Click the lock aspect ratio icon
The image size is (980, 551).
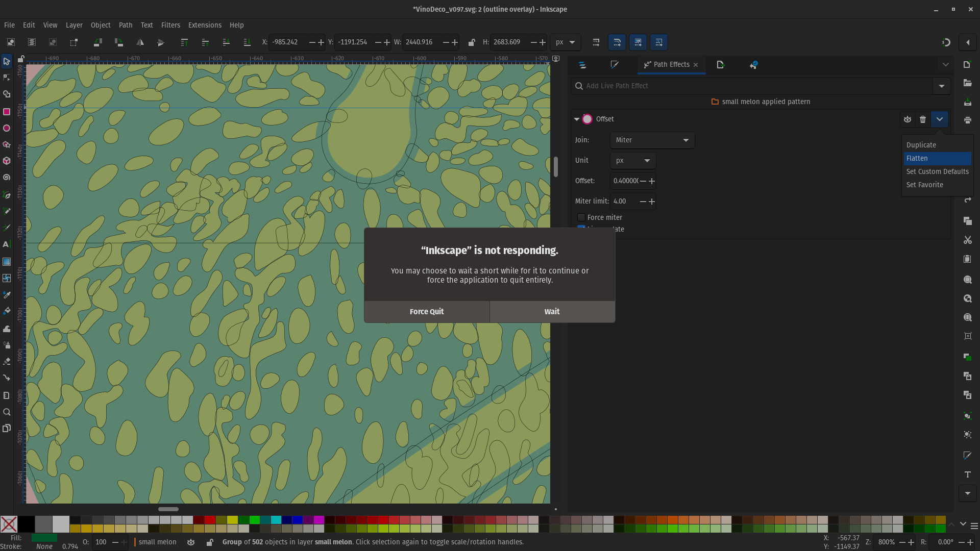(x=472, y=42)
